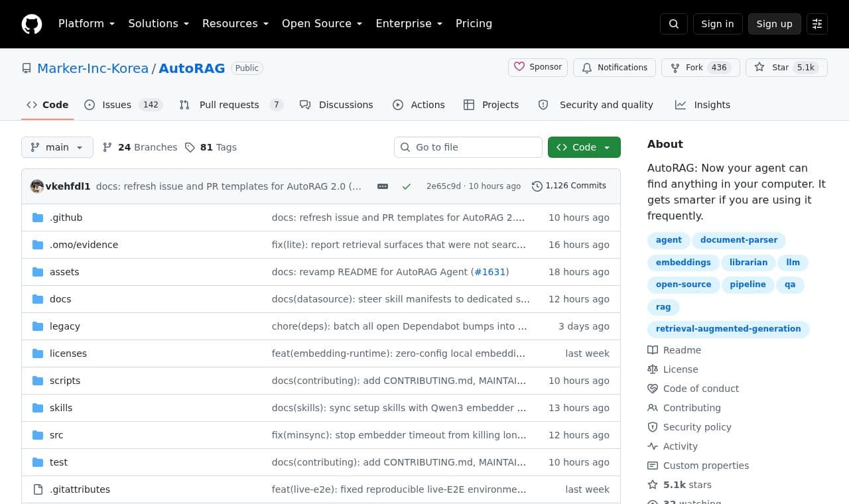Open the .gitattributes file
The width and height of the screenshot is (849, 504).
tap(80, 489)
